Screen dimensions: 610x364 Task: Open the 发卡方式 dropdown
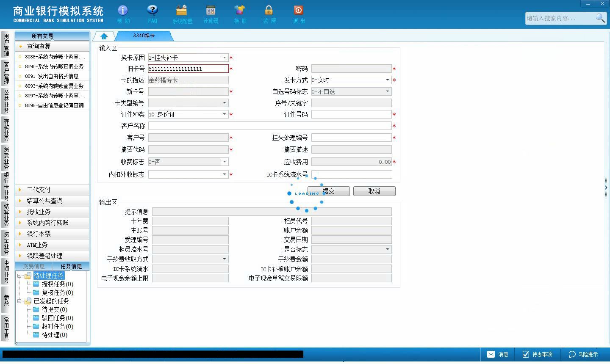click(x=388, y=80)
